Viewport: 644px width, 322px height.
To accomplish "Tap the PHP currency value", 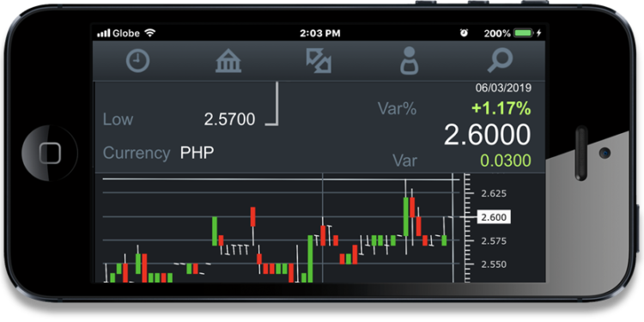I will tap(197, 153).
